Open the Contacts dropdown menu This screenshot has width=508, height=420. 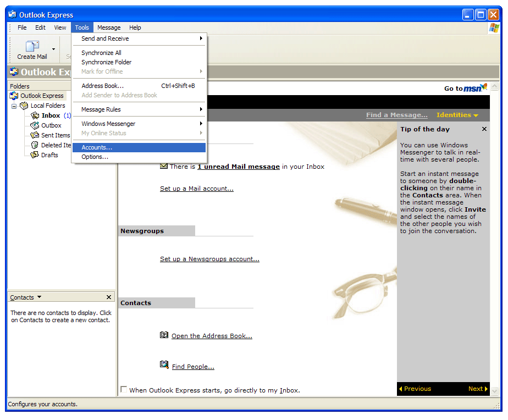pos(39,297)
